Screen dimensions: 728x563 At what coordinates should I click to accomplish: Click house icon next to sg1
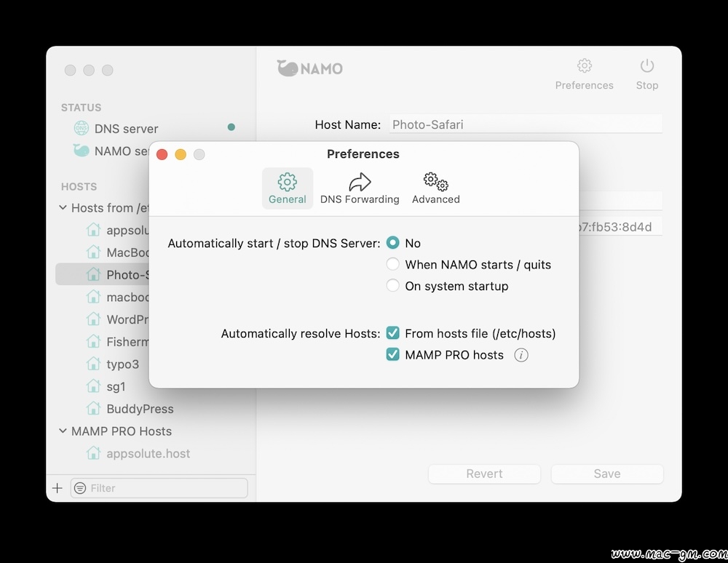click(93, 386)
